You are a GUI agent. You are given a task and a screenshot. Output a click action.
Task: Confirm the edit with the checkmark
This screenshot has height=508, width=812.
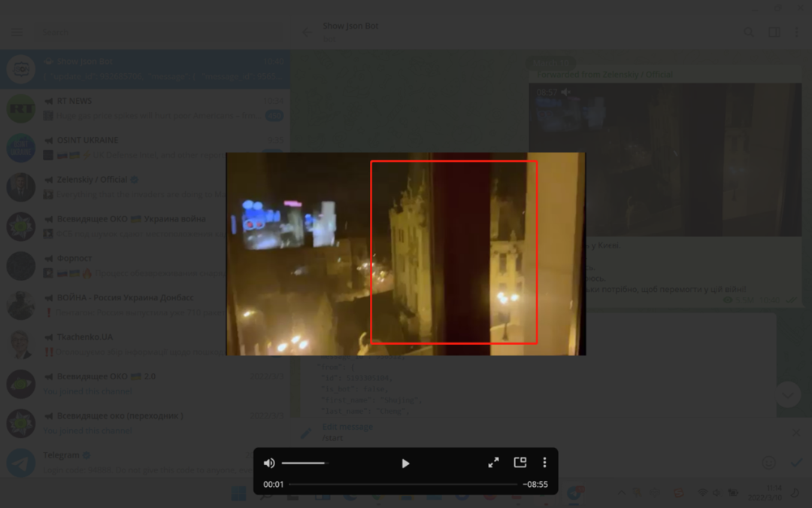point(796,463)
